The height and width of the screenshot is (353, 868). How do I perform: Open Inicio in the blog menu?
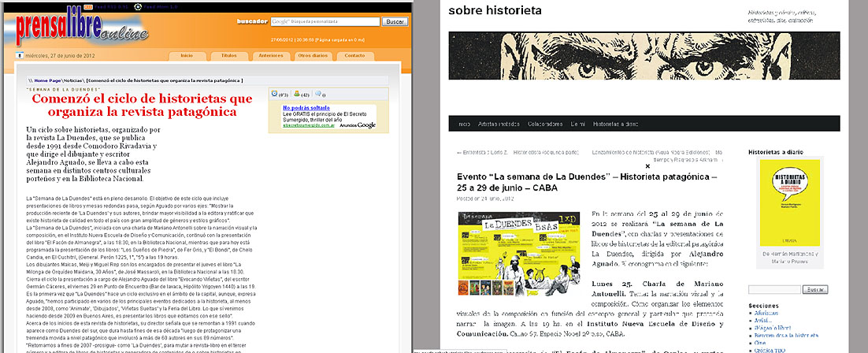click(x=465, y=124)
